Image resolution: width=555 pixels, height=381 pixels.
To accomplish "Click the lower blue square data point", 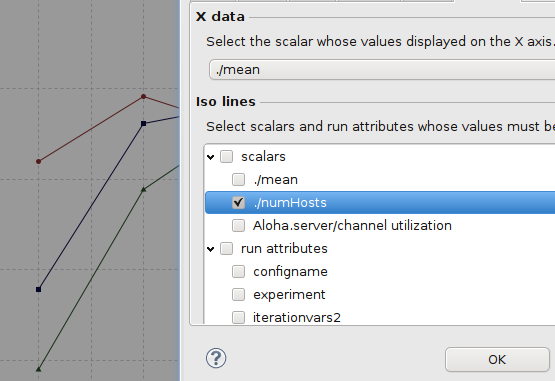I will click(39, 289).
